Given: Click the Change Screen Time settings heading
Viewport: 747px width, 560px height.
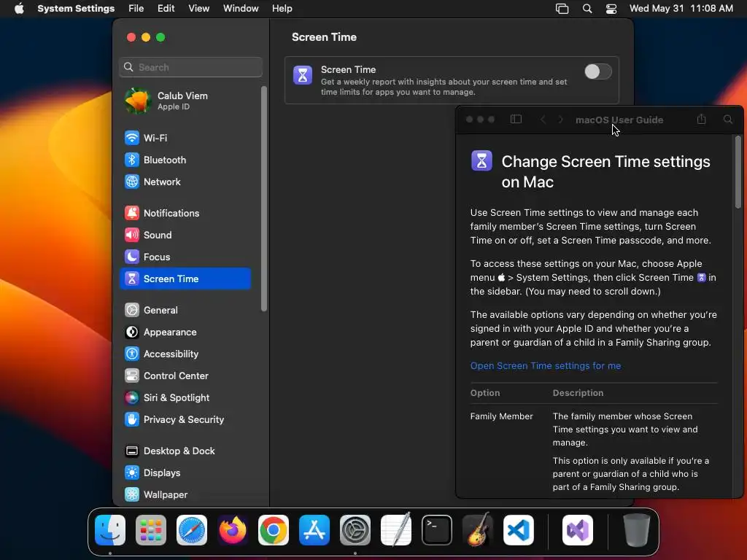Looking at the screenshot, I should 606,171.
